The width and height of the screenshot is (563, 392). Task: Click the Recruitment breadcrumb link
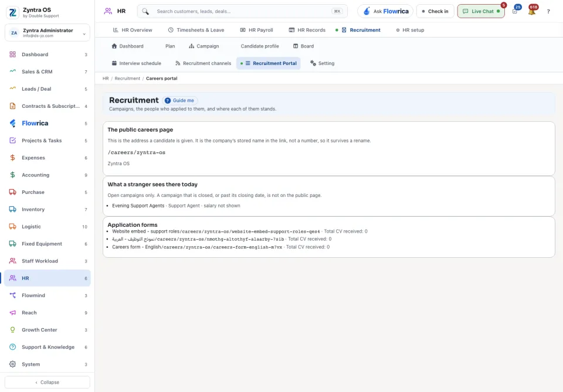tap(127, 79)
